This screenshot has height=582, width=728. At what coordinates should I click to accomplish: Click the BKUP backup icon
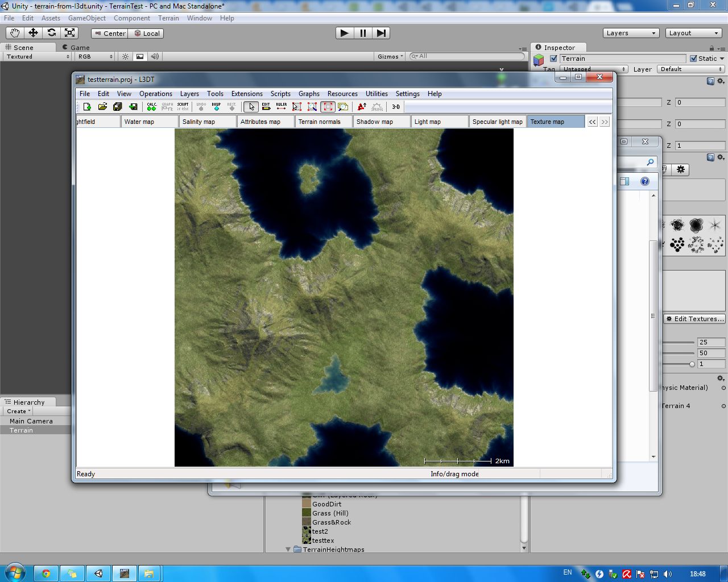pos(216,106)
